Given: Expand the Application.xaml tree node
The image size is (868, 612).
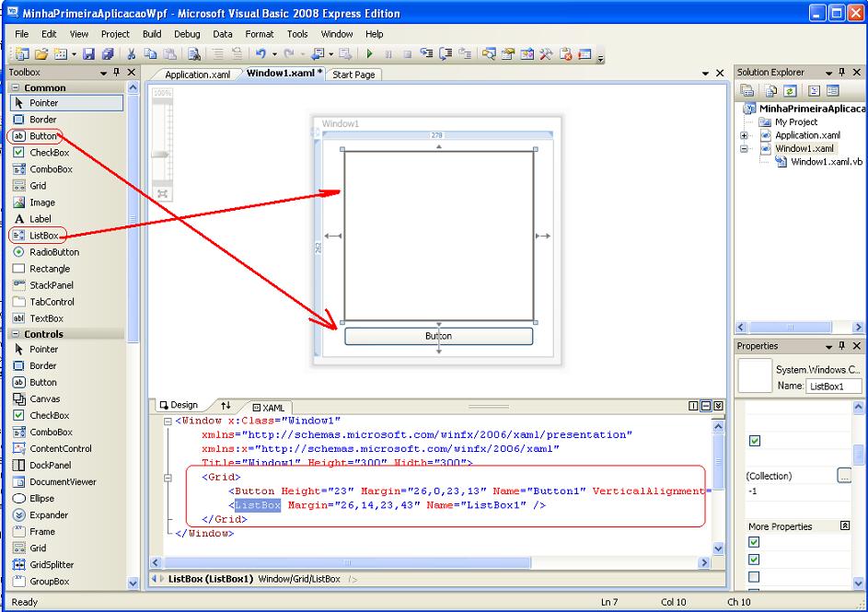Looking at the screenshot, I should 744,135.
